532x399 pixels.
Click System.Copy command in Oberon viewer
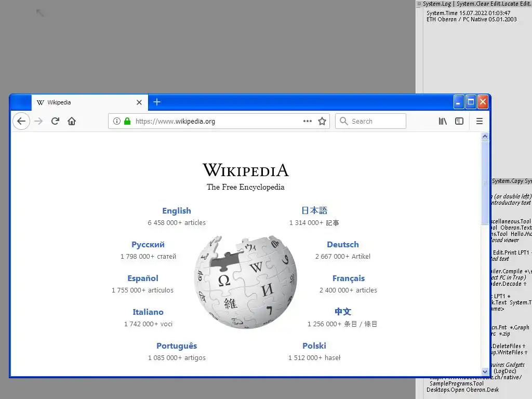[x=508, y=181]
